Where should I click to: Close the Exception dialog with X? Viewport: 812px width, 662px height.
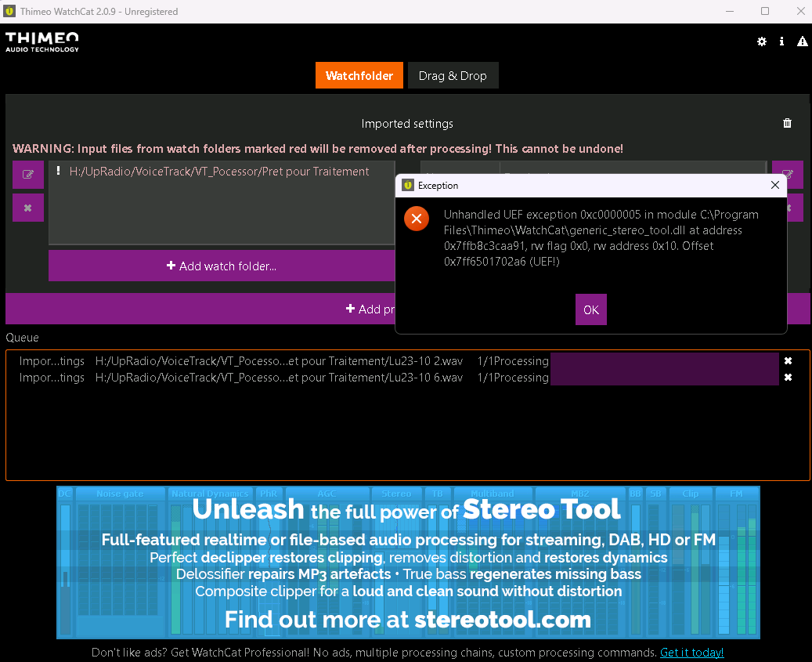pyautogui.click(x=774, y=185)
